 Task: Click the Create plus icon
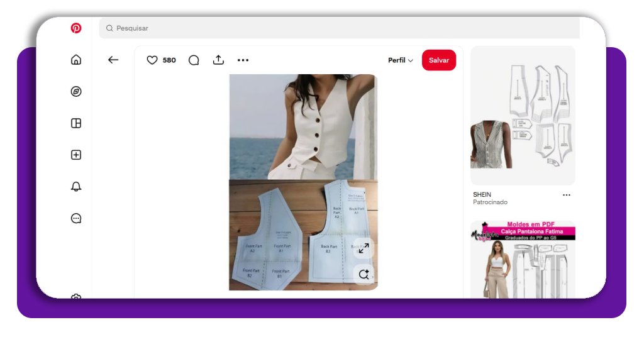[x=76, y=155]
